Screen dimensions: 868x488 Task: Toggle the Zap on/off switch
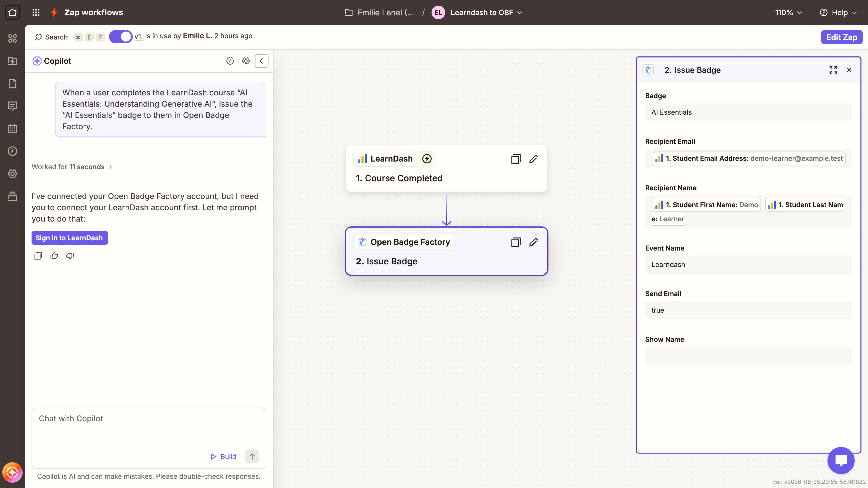(x=121, y=36)
